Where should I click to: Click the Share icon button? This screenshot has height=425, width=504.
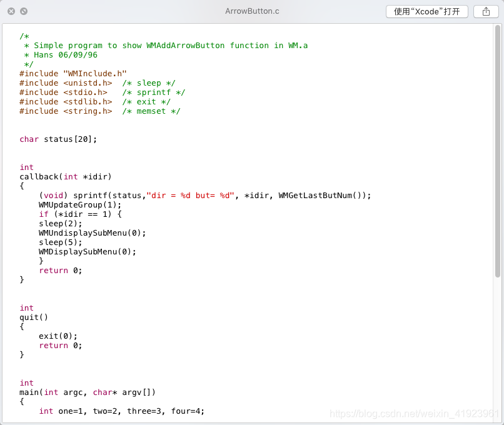pyautogui.click(x=486, y=12)
